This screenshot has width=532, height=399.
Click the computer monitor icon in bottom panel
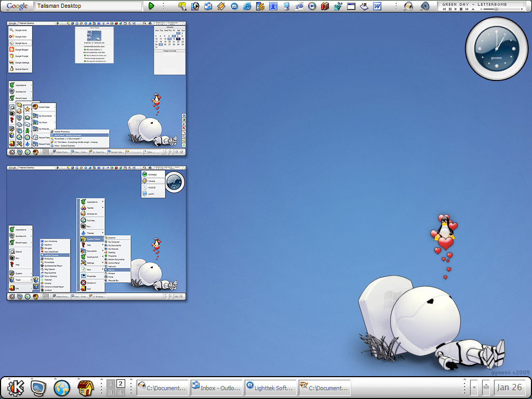pyautogui.click(x=38, y=388)
